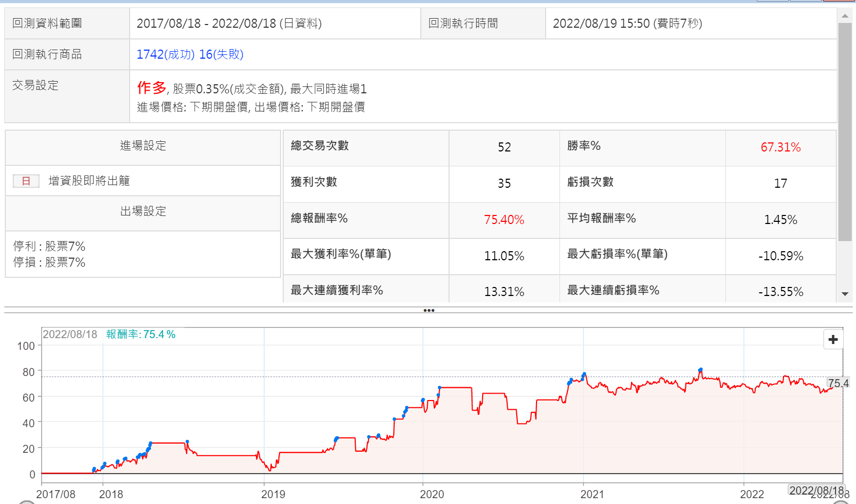This screenshot has width=856, height=504.
Task: Click the 進場設定 section header
Action: 143,146
